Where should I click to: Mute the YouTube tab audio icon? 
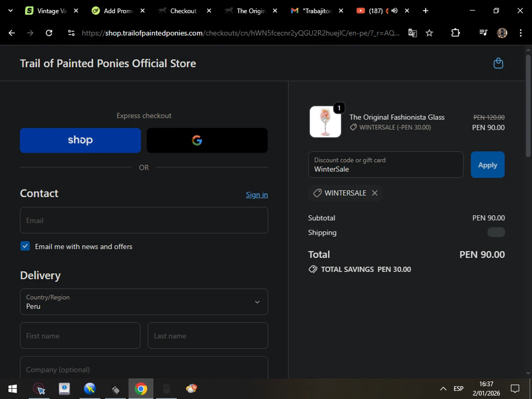[394, 11]
